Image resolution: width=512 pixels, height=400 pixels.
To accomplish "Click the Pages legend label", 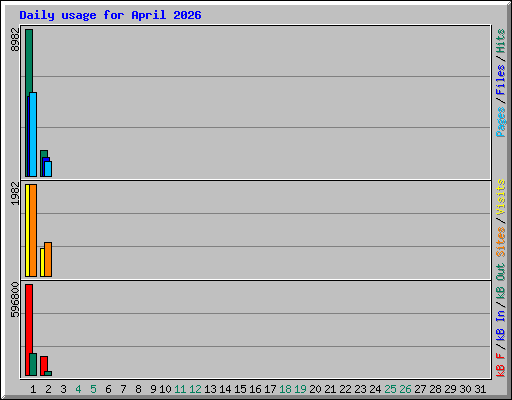I will coord(500,122).
